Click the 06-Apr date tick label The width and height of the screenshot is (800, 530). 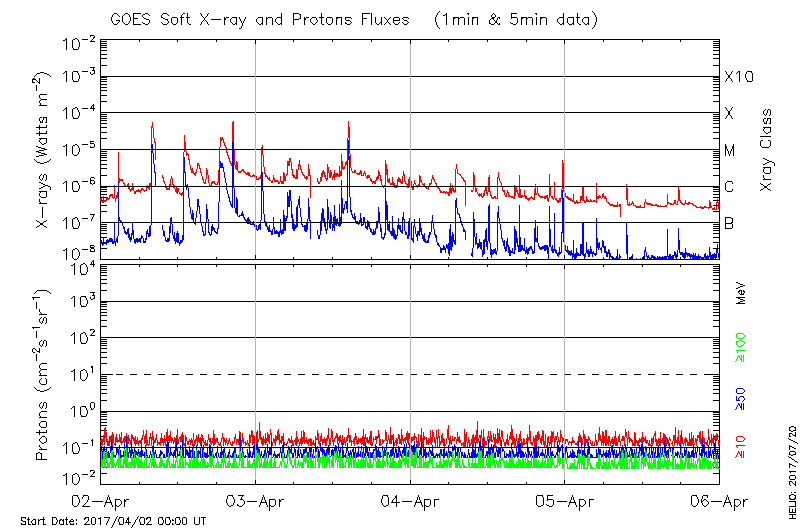(x=718, y=501)
